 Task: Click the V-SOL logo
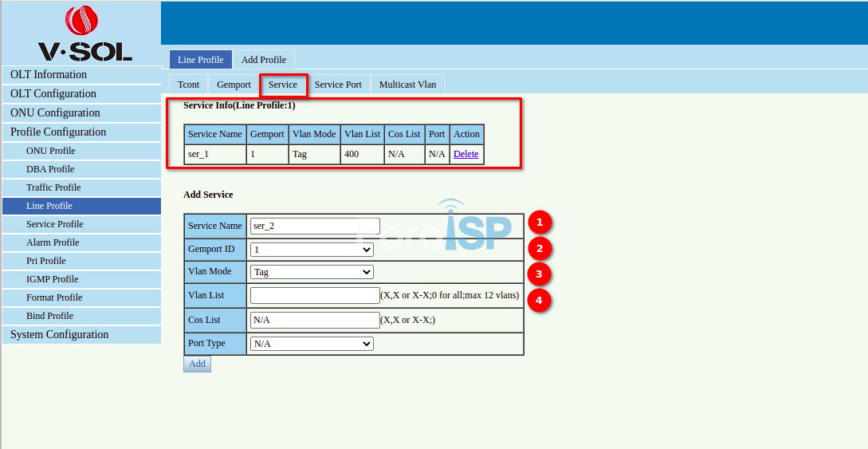click(x=84, y=33)
